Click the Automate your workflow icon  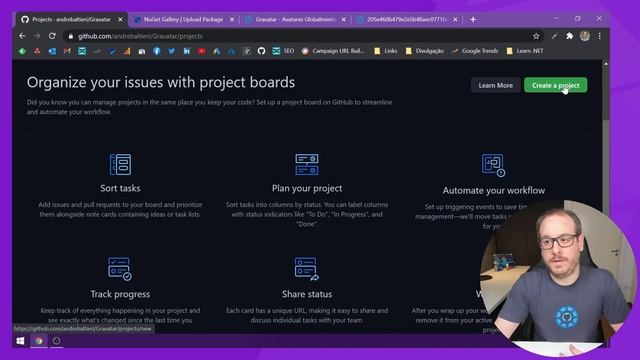tap(493, 165)
